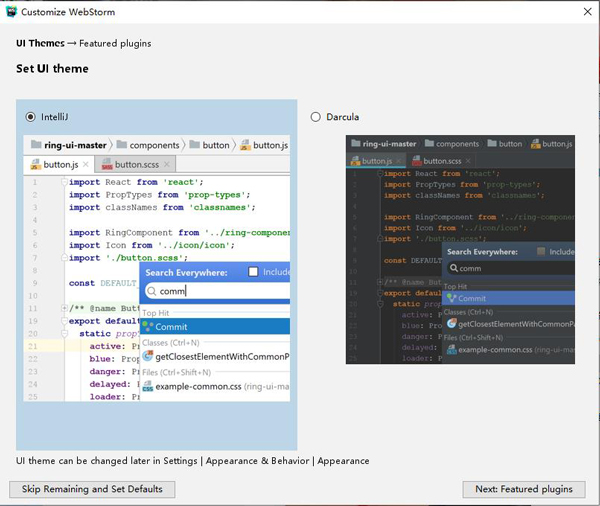Click example-common.css result in Darcula preview

[509, 349]
